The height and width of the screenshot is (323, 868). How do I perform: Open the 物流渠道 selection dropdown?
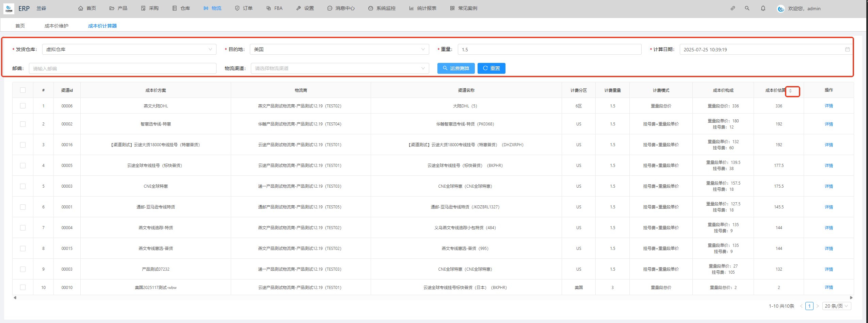(x=339, y=68)
